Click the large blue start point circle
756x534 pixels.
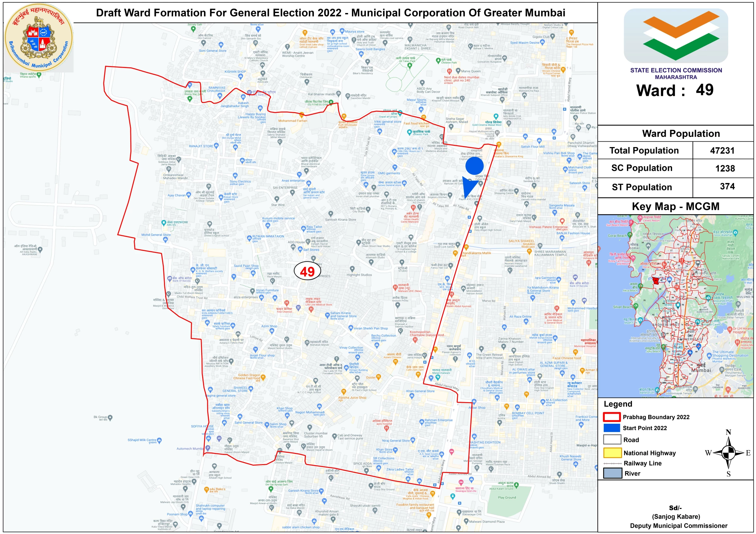[474, 166]
